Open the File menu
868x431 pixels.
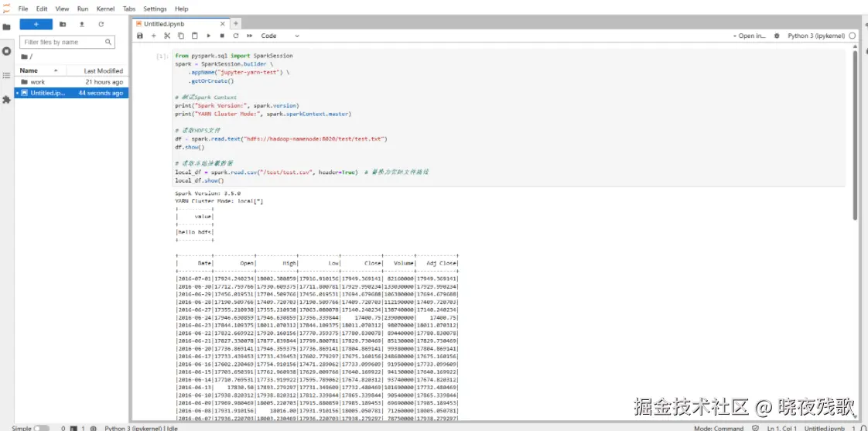pyautogui.click(x=23, y=9)
